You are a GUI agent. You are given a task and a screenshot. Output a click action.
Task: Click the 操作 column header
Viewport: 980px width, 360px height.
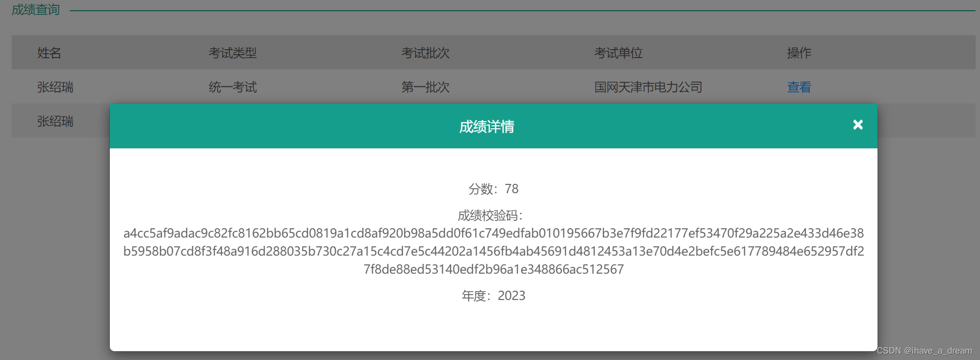point(799,53)
